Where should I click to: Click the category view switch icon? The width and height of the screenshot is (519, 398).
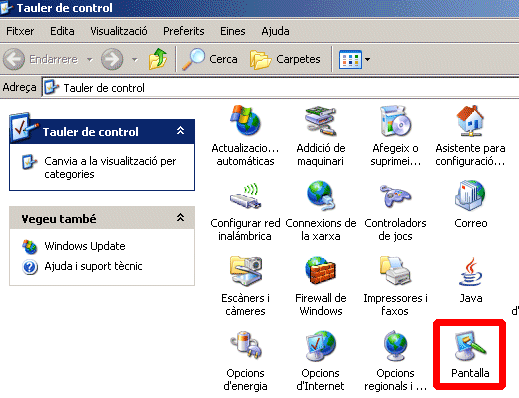(x=29, y=162)
